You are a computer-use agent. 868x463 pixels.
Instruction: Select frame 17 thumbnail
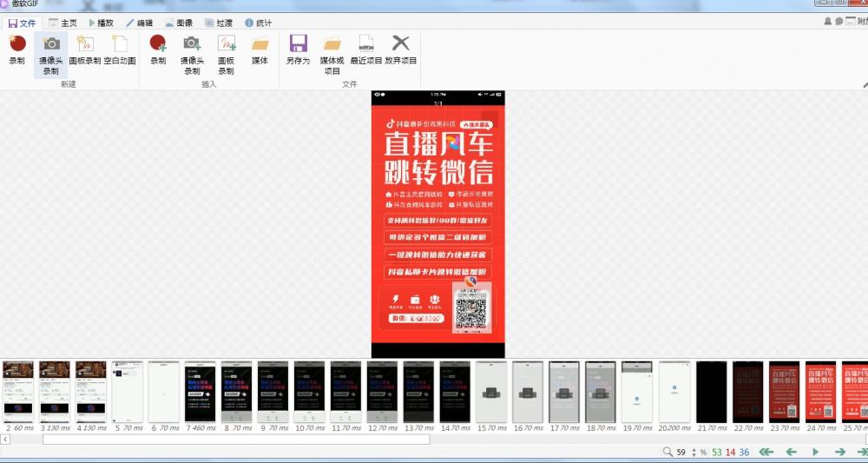(x=564, y=393)
